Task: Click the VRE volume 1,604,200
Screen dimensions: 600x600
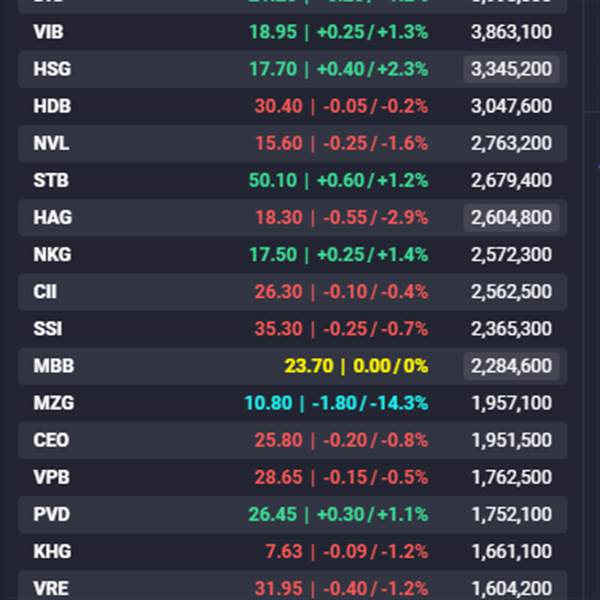Action: click(511, 588)
